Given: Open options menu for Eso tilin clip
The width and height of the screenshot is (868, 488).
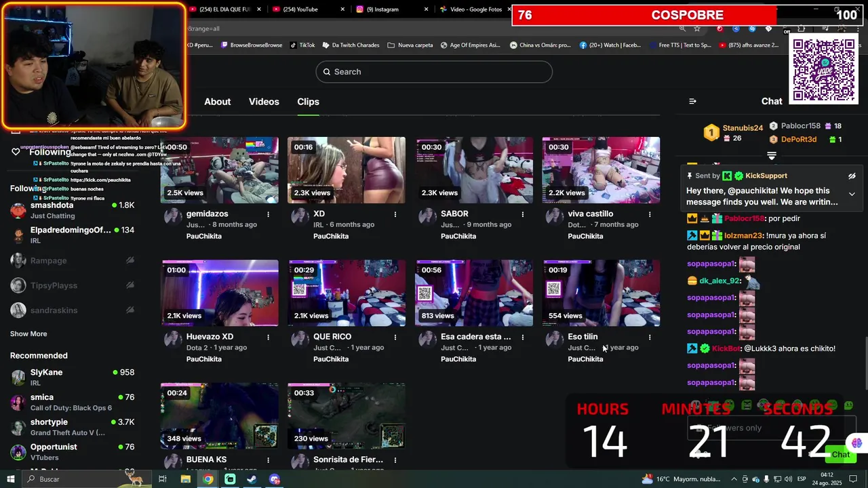Looking at the screenshot, I should 650,337.
